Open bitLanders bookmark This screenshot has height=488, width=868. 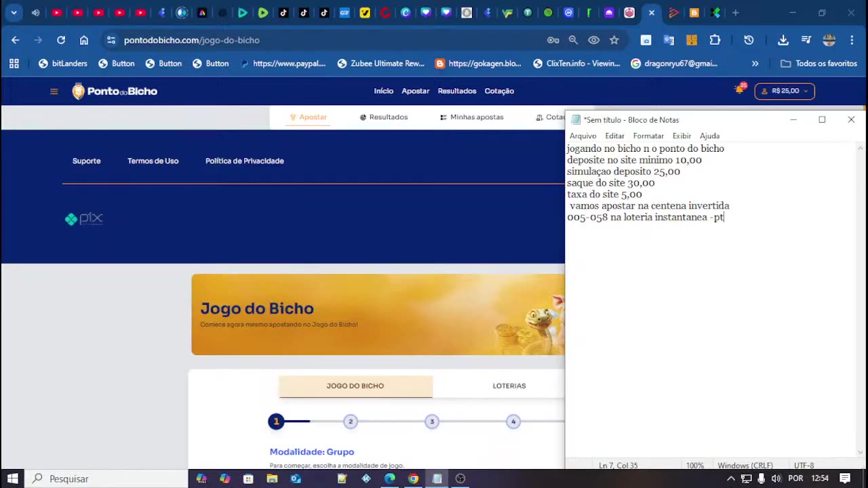63,64
